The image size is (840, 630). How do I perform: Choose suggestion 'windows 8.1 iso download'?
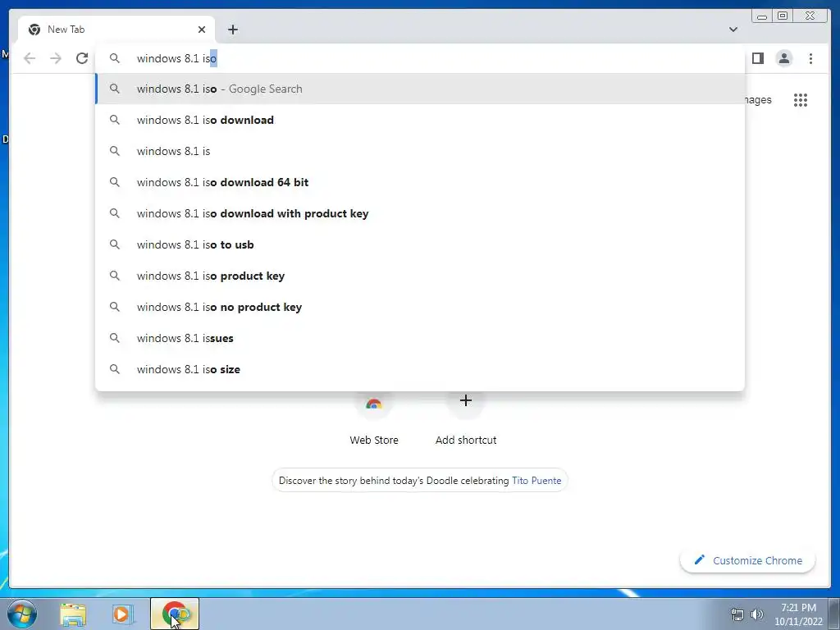(420, 120)
